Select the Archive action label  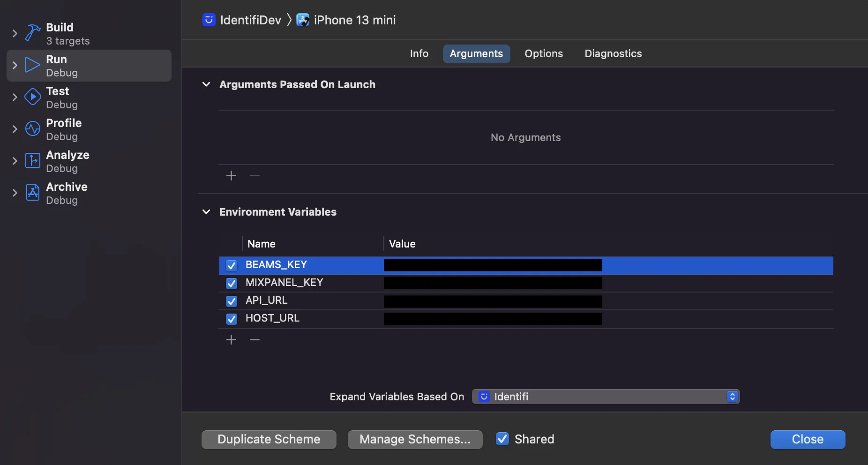(67, 187)
